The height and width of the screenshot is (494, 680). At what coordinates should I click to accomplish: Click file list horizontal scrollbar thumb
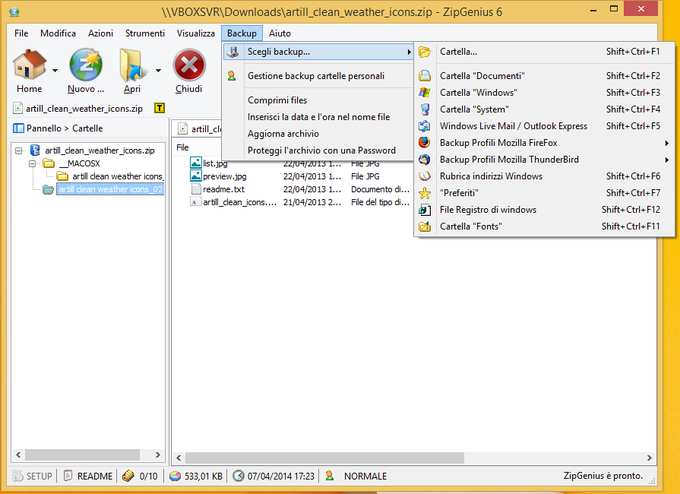[x=324, y=458]
